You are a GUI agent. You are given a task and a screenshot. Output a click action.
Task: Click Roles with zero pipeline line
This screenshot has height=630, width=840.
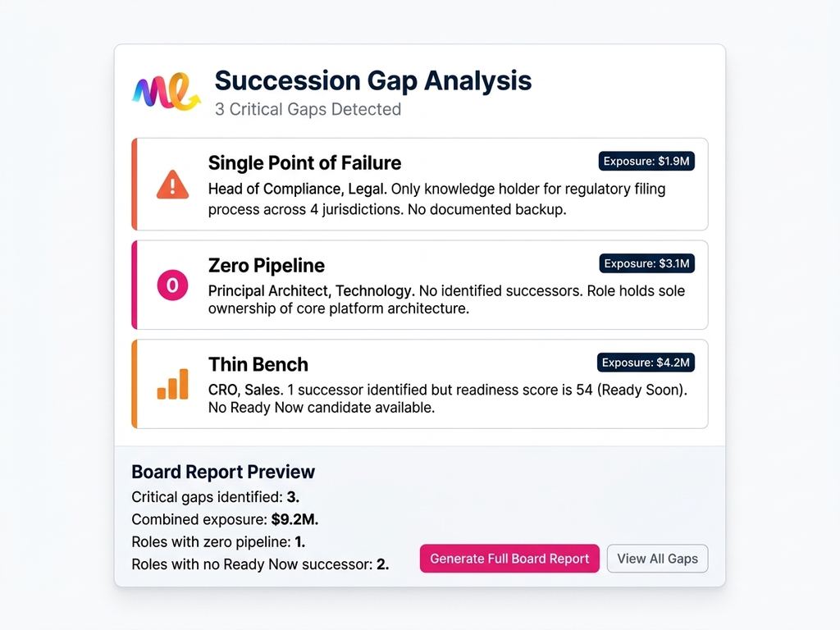218,541
